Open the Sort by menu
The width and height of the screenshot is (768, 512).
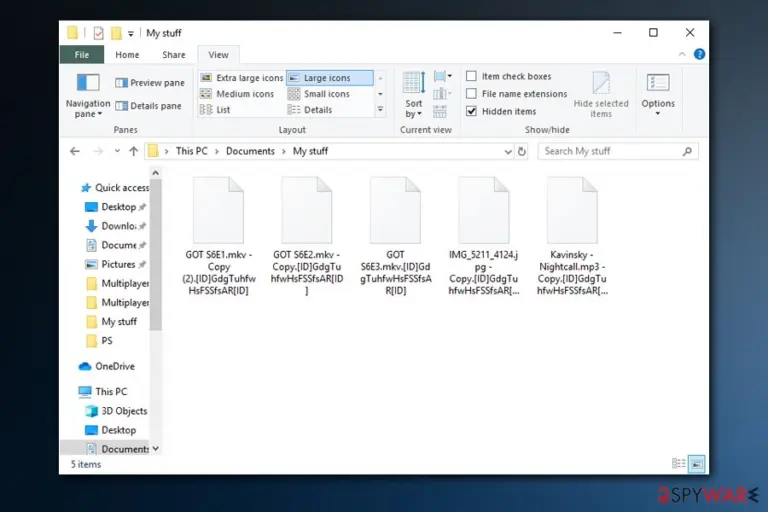click(413, 95)
